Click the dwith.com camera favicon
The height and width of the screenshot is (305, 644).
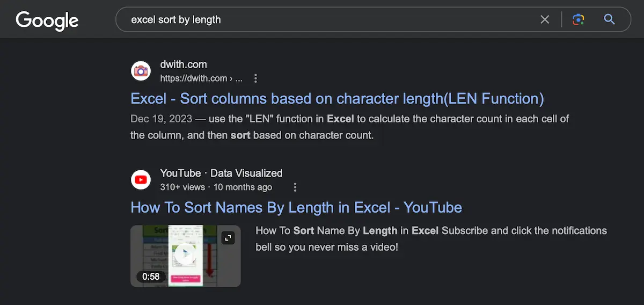point(141,71)
